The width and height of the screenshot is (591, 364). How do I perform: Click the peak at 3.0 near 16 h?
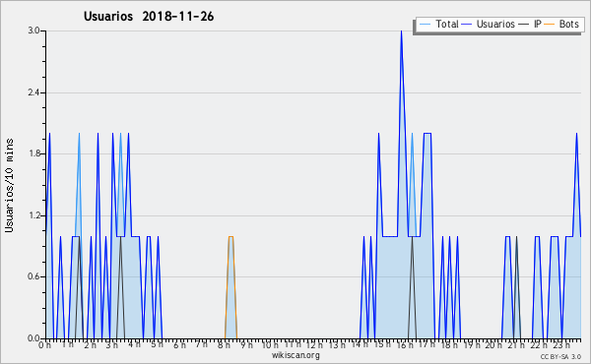tap(401, 31)
